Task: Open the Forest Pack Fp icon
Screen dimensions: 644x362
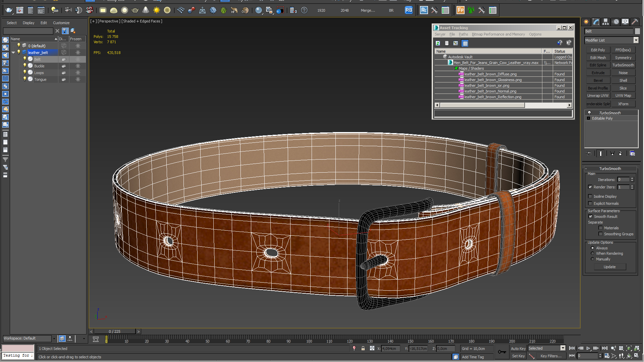Action: pyautogui.click(x=461, y=10)
